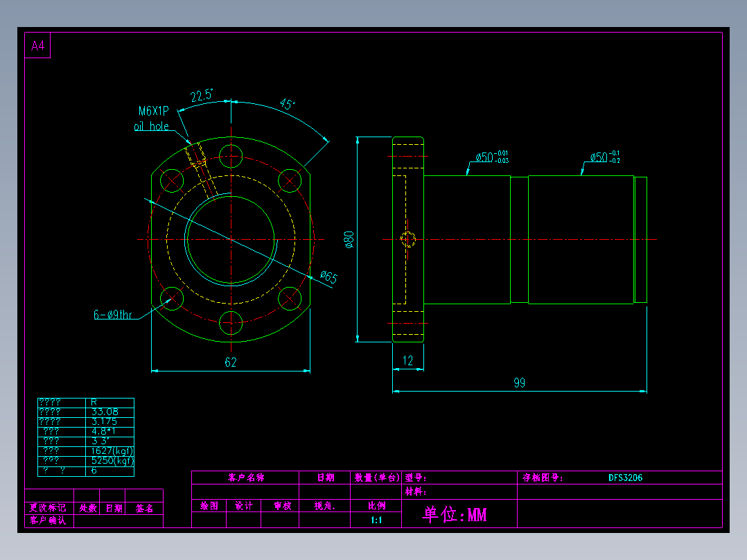Click the 33.08 value in the spec table
This screenshot has width=747, height=560.
[x=105, y=412]
